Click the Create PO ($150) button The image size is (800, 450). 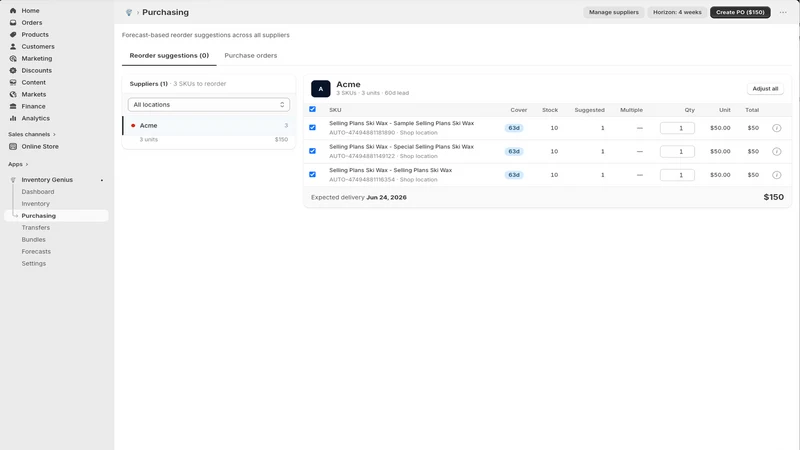pyautogui.click(x=740, y=12)
